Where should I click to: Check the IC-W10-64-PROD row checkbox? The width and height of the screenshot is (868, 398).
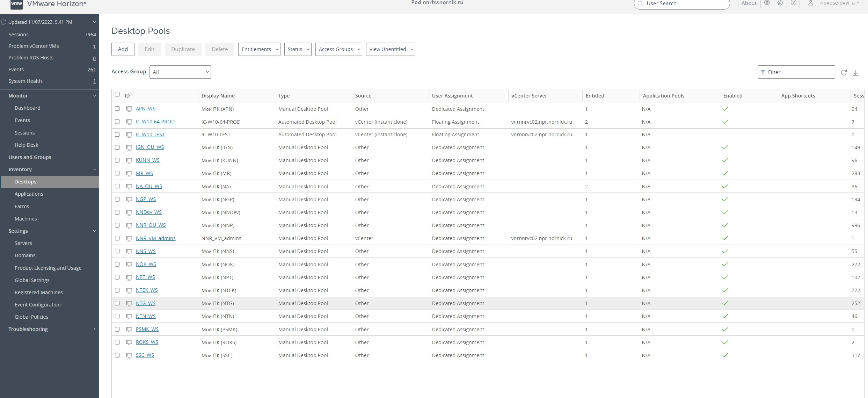[x=117, y=122]
